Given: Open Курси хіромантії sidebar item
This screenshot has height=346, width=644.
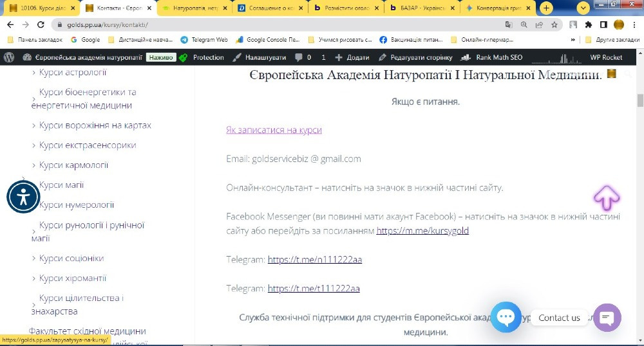Looking at the screenshot, I should [x=73, y=278].
